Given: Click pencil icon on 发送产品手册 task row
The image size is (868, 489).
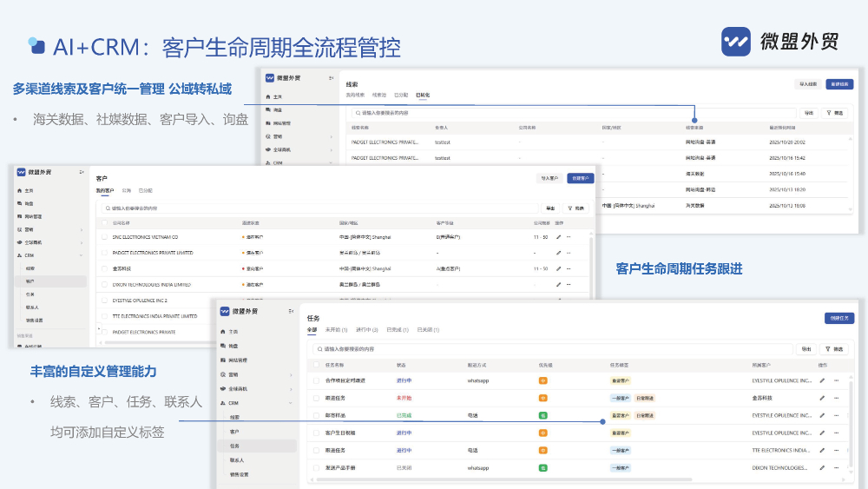Looking at the screenshot, I should click(x=822, y=468).
